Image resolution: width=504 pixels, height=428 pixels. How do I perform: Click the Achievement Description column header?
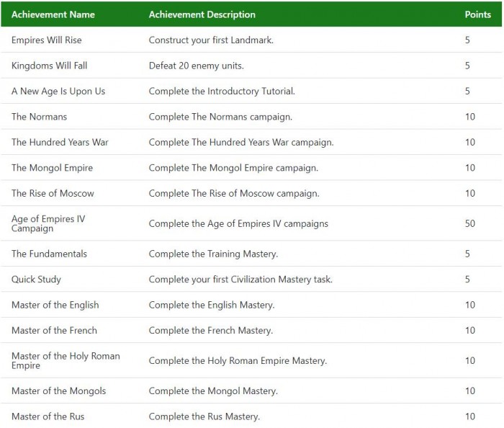[202, 14]
